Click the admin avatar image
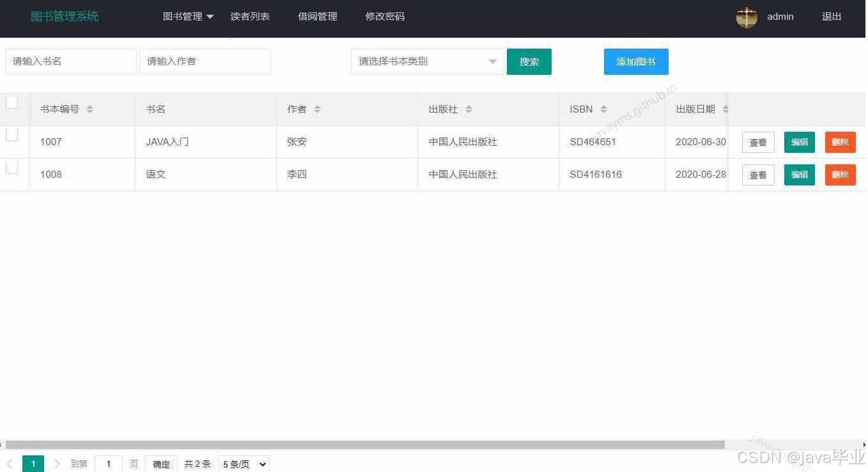This screenshot has height=472, width=868. 747,17
